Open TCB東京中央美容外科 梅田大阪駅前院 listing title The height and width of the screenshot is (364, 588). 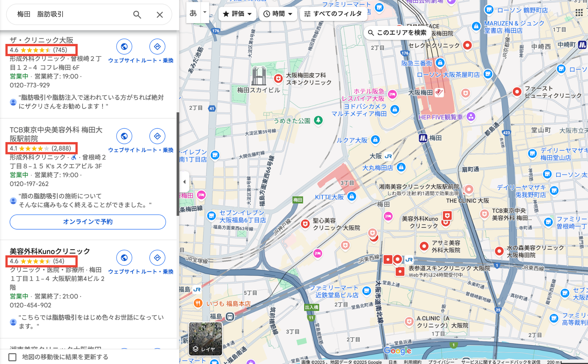56,134
